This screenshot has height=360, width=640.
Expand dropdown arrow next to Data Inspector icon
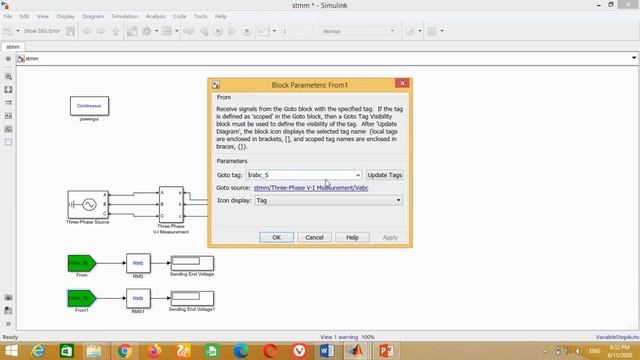coord(274,31)
